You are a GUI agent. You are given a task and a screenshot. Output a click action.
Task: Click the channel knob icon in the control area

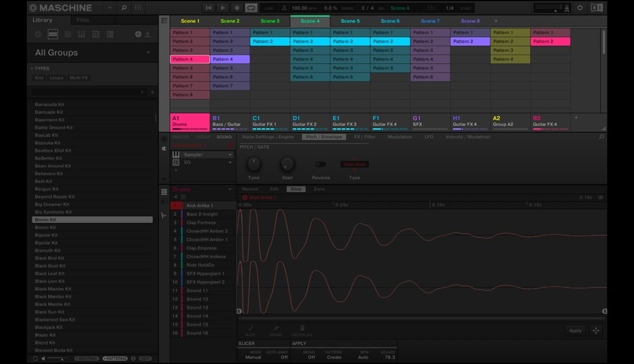point(164,139)
